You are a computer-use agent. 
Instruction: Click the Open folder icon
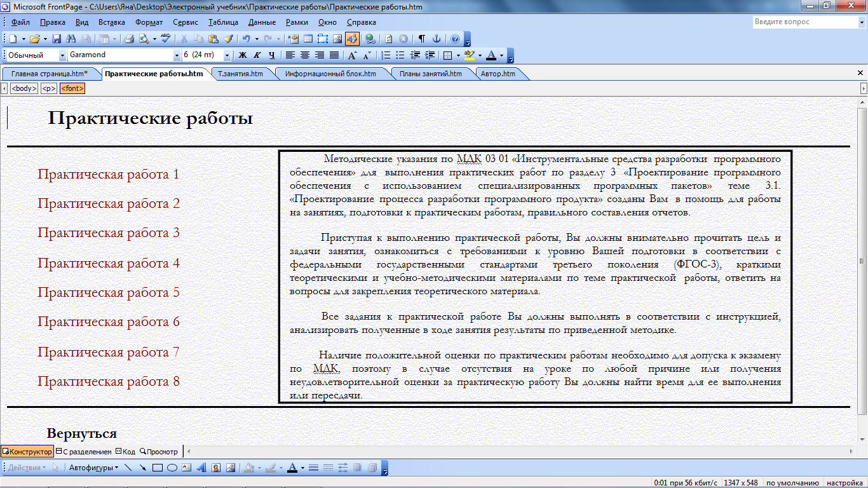click(x=34, y=39)
